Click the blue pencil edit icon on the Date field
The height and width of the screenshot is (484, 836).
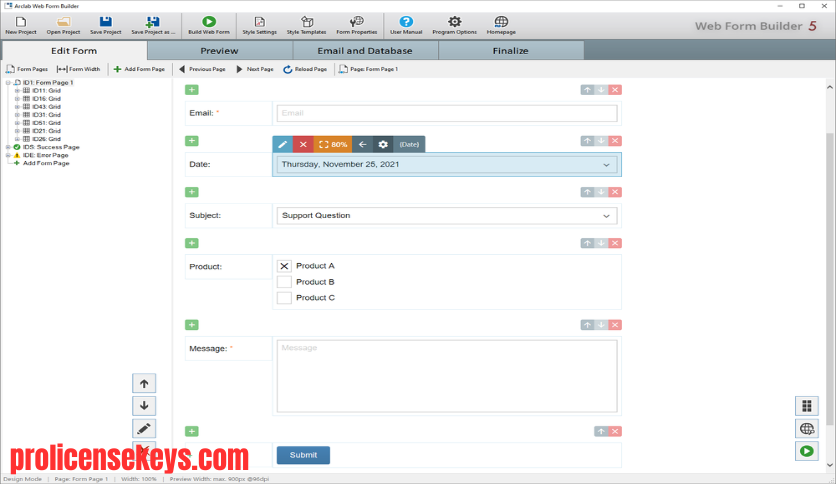coord(283,144)
